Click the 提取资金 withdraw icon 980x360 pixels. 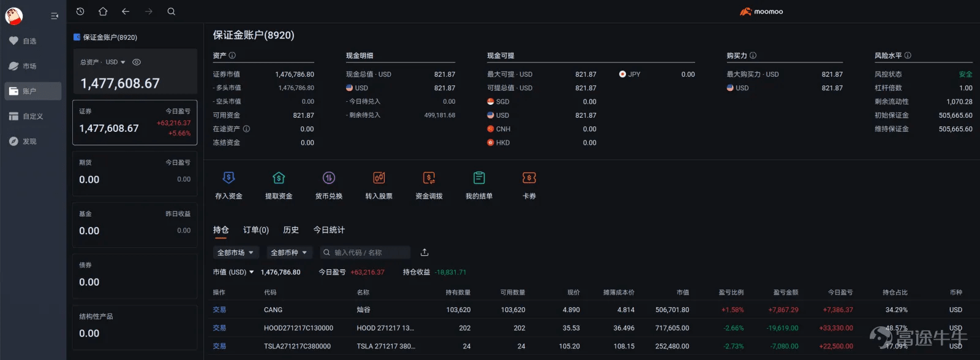[279, 178]
